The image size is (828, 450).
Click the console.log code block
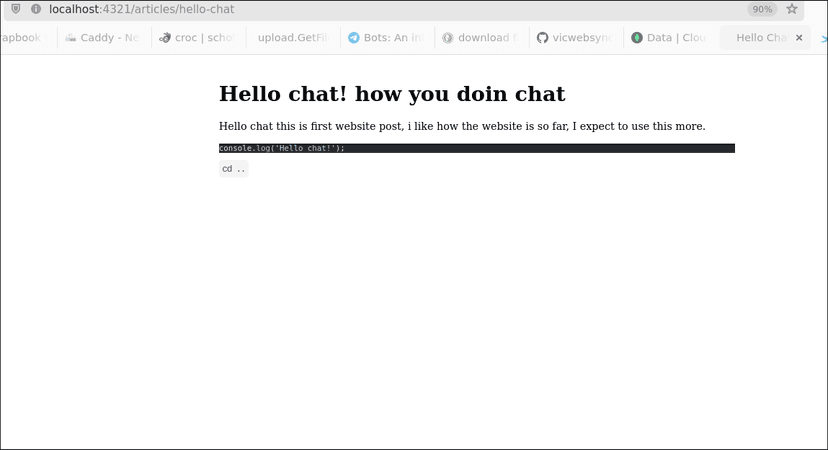click(476, 148)
